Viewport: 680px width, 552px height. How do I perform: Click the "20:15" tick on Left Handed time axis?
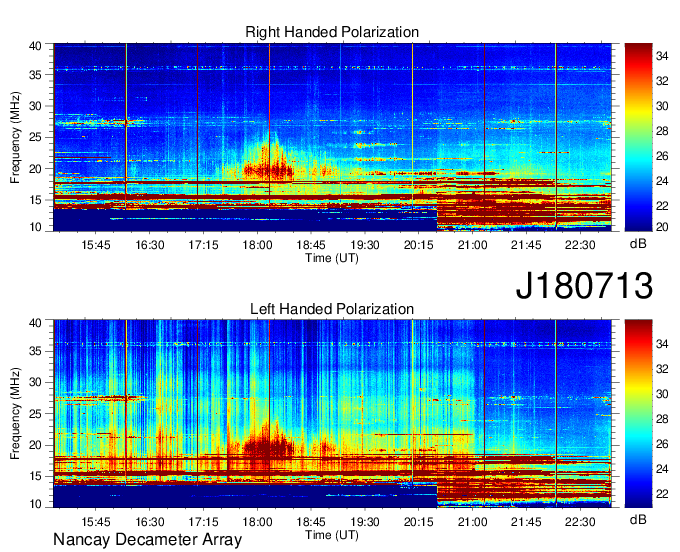(418, 522)
